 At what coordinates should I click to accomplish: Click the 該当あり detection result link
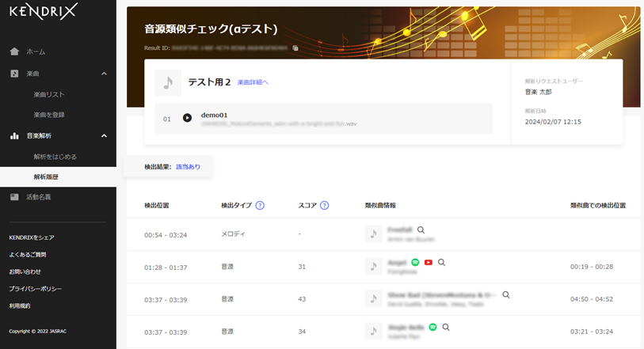coord(188,167)
